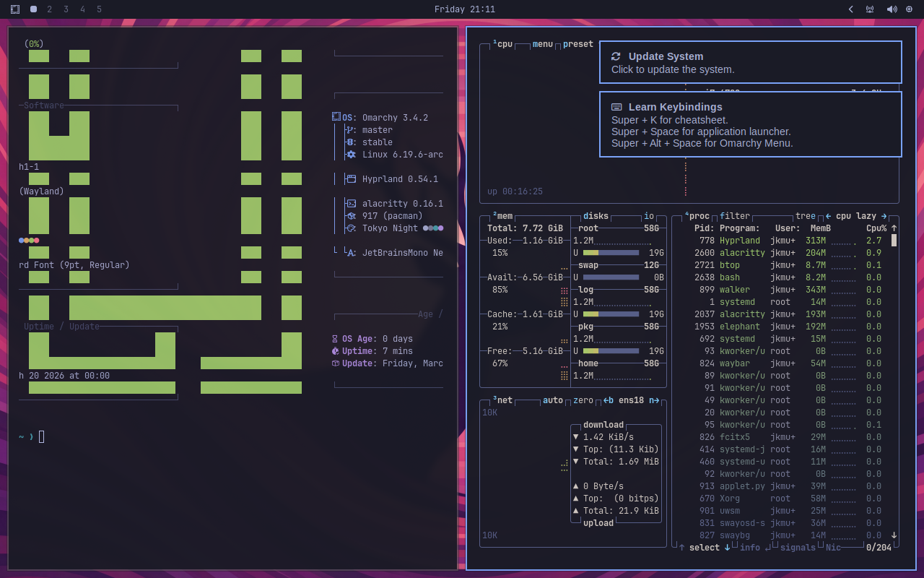This screenshot has width=924, height=578.
Task: Toggle zero reset in the net panel
Action: (583, 400)
